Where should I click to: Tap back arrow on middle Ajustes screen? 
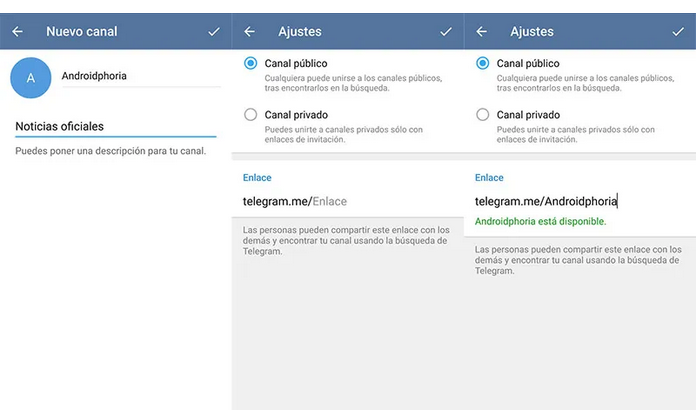[249, 32]
